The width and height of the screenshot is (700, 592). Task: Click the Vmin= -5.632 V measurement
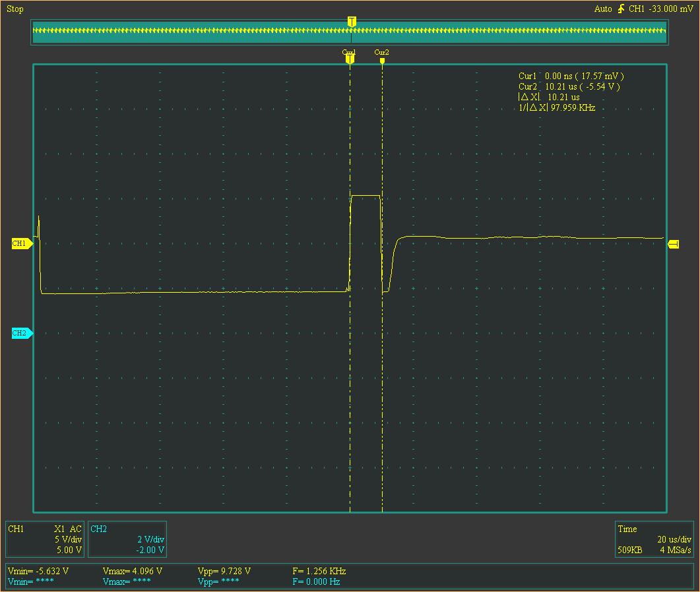coord(38,571)
